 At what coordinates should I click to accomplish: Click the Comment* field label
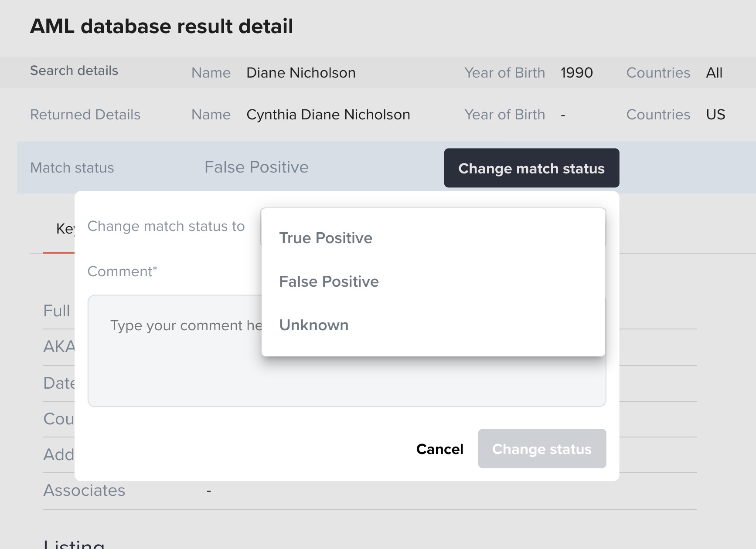pyautogui.click(x=122, y=271)
